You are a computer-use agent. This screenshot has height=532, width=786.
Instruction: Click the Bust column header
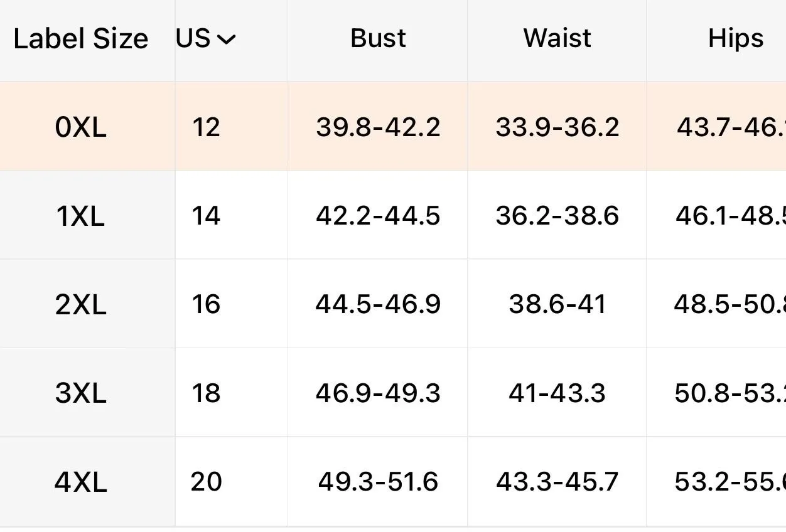pos(378,38)
